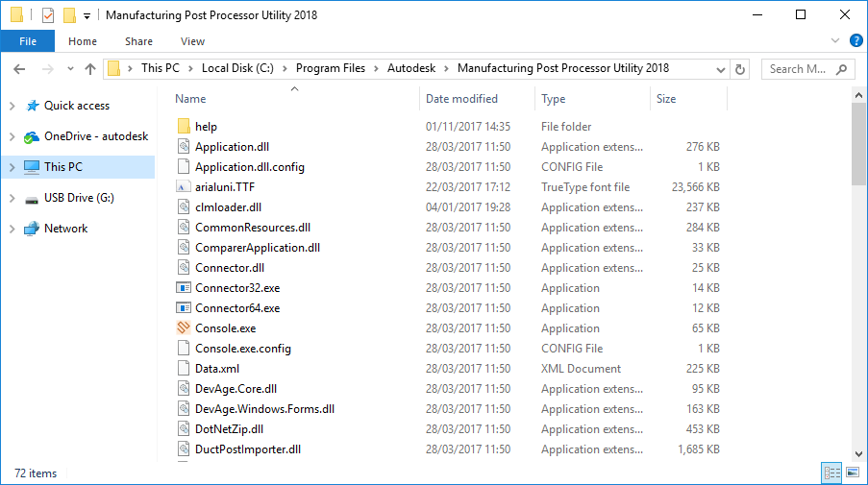Select the DotNetZip.dll file icon
868x485 pixels.
point(184,429)
